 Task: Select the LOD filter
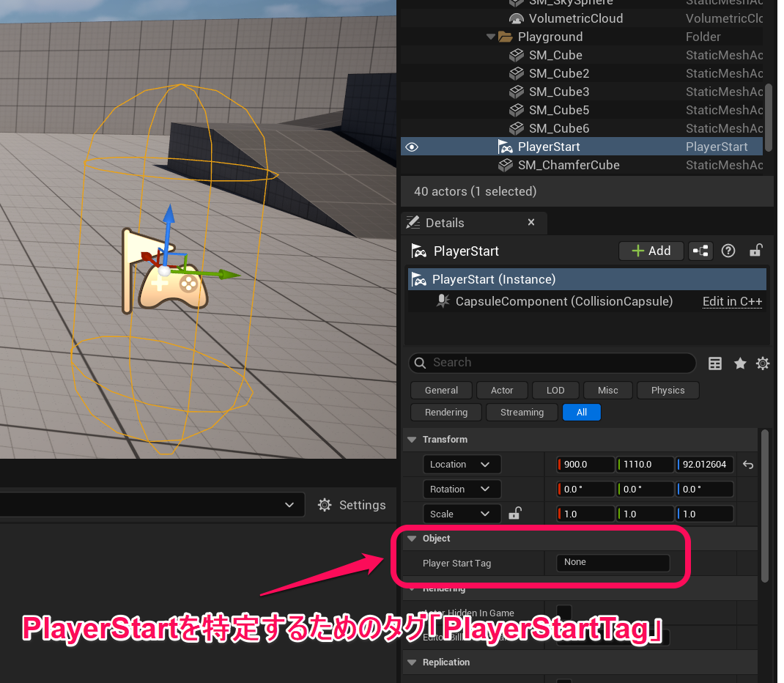[555, 391]
